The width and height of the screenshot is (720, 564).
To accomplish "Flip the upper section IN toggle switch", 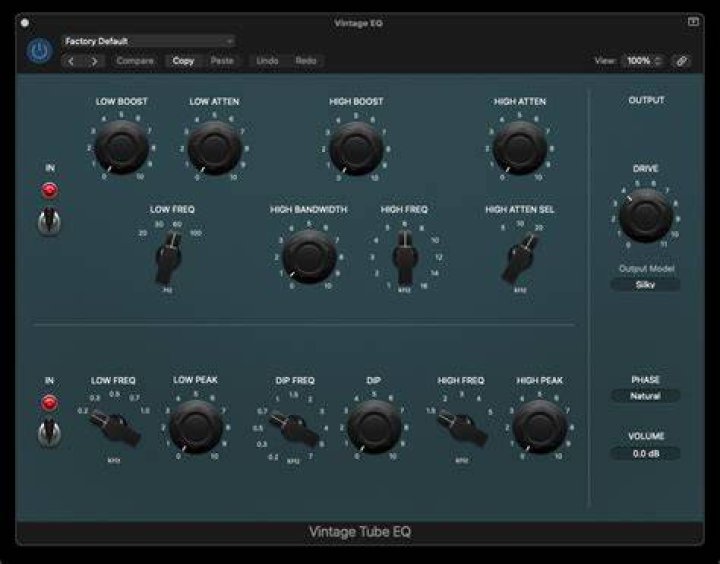I will click(x=49, y=221).
